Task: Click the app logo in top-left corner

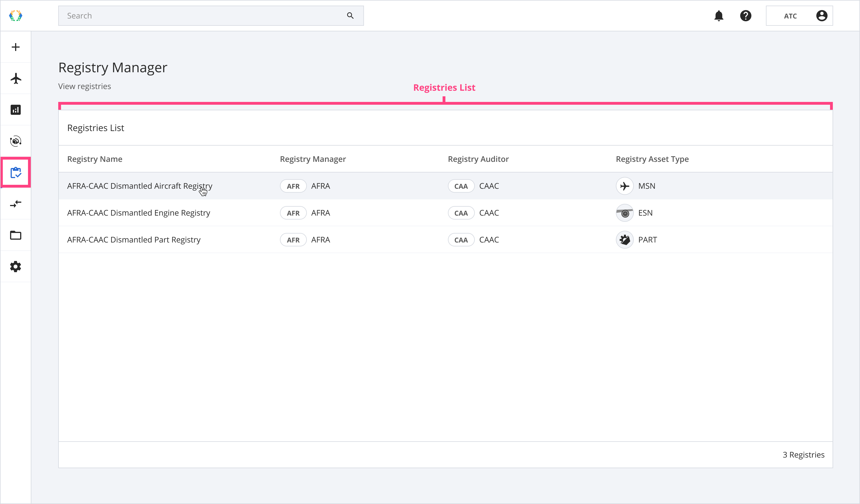Action: click(x=16, y=16)
